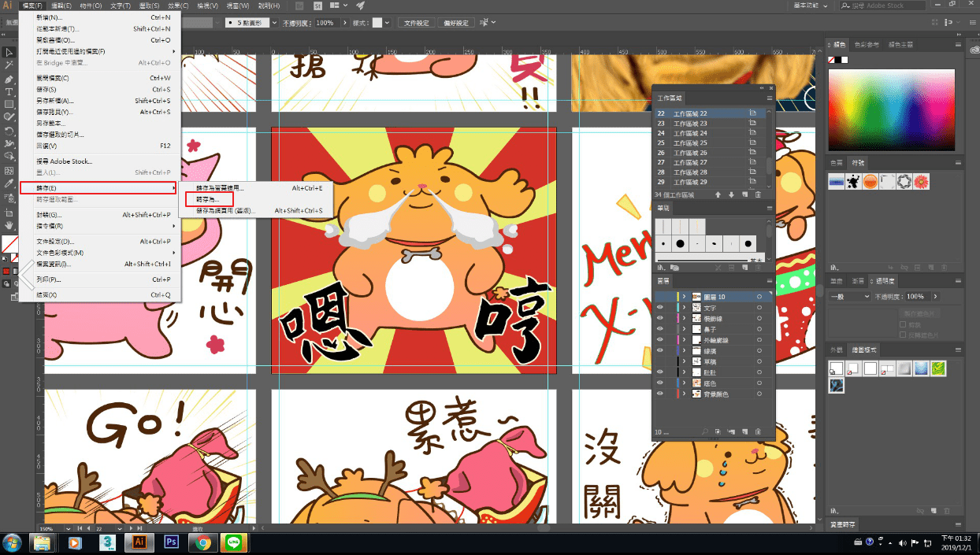Viewport: 980px width, 555px height.
Task: Click the 偏好設定 button
Action: pos(455,23)
